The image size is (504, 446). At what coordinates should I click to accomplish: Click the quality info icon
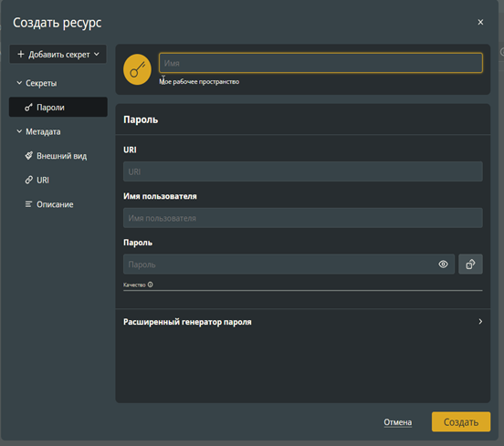point(151,285)
